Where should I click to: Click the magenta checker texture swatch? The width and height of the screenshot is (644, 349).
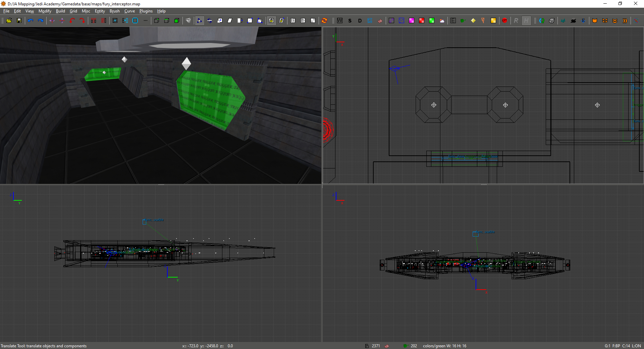point(412,20)
